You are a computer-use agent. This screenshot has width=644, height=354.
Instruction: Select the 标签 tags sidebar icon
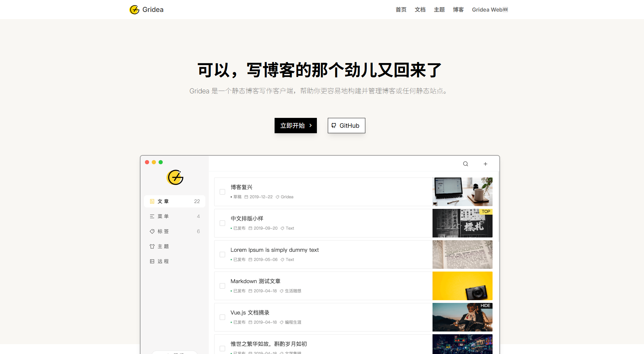(x=152, y=231)
